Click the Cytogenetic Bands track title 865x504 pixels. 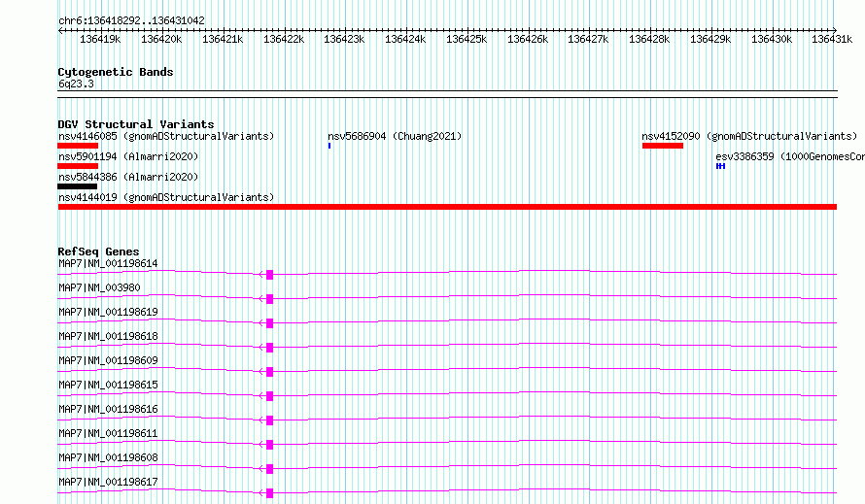[116, 72]
